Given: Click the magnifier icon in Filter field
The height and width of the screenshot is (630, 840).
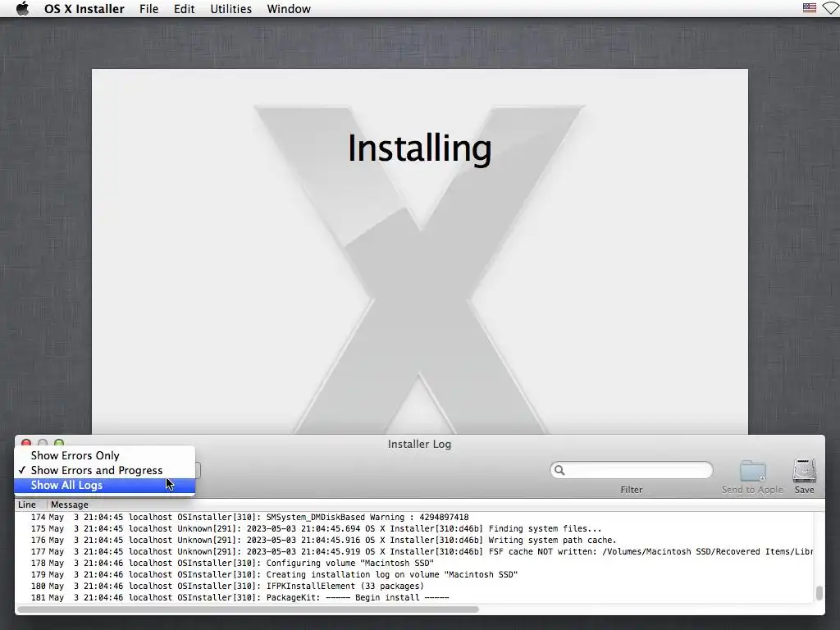Looking at the screenshot, I should pyautogui.click(x=559, y=470).
